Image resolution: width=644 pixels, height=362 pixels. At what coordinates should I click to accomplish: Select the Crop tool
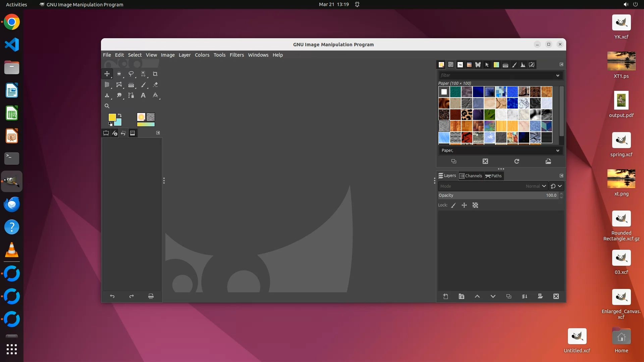155,74
